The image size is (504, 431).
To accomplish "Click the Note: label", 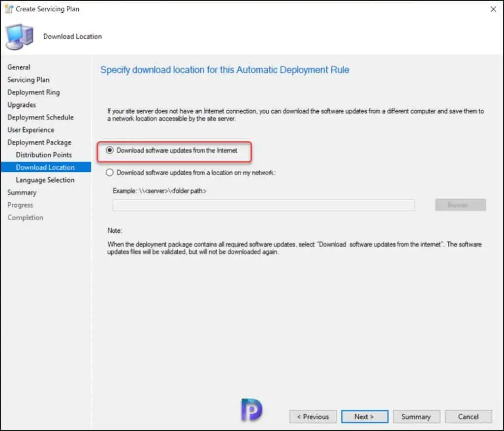I will point(115,230).
